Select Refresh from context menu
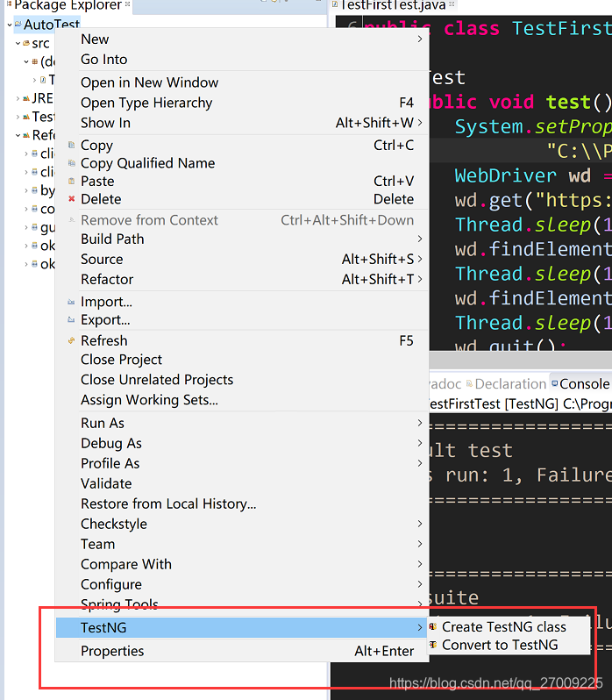 242,340
